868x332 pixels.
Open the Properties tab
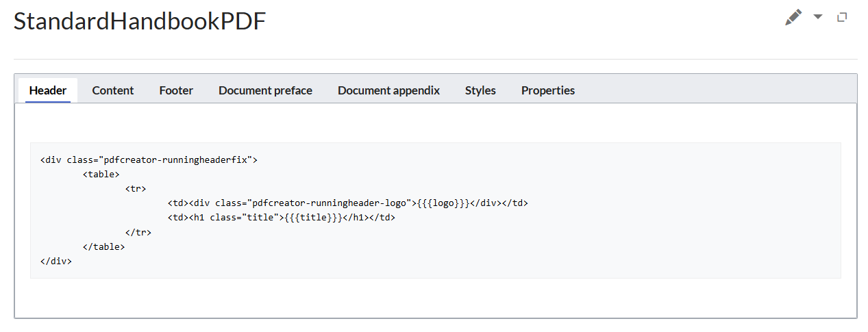tap(547, 90)
